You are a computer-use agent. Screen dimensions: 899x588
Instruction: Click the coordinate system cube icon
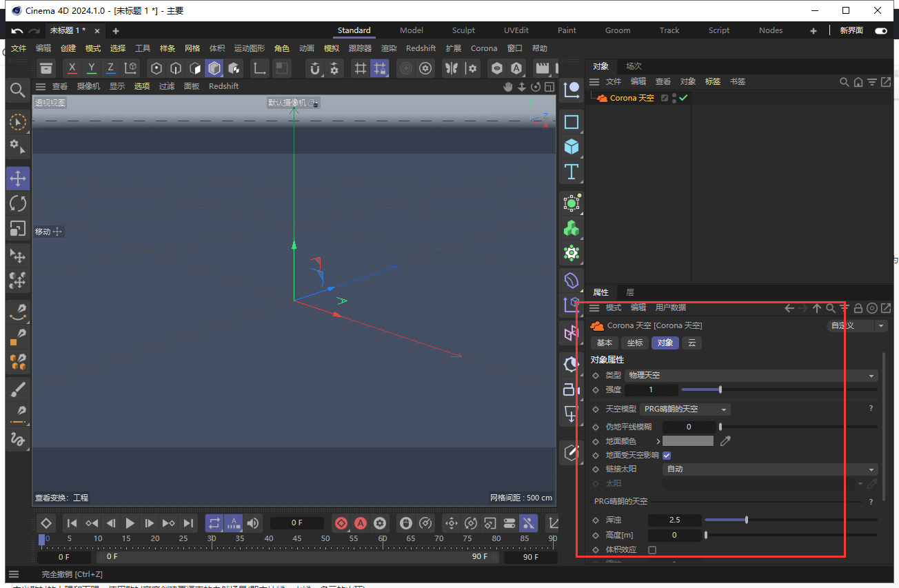pyautogui.click(x=130, y=68)
